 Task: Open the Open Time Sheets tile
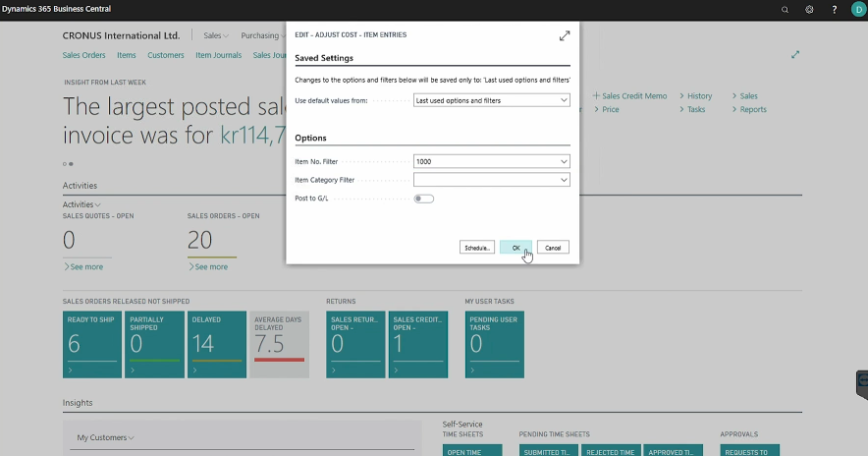pyautogui.click(x=472, y=450)
